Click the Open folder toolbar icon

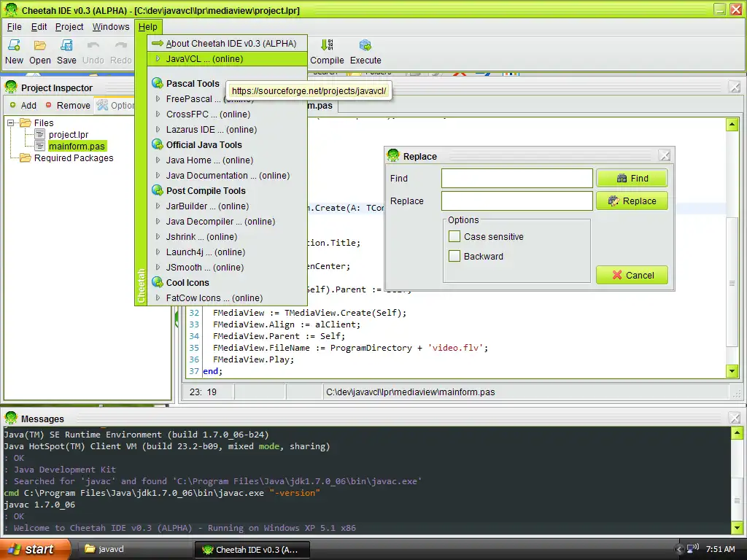coord(40,45)
